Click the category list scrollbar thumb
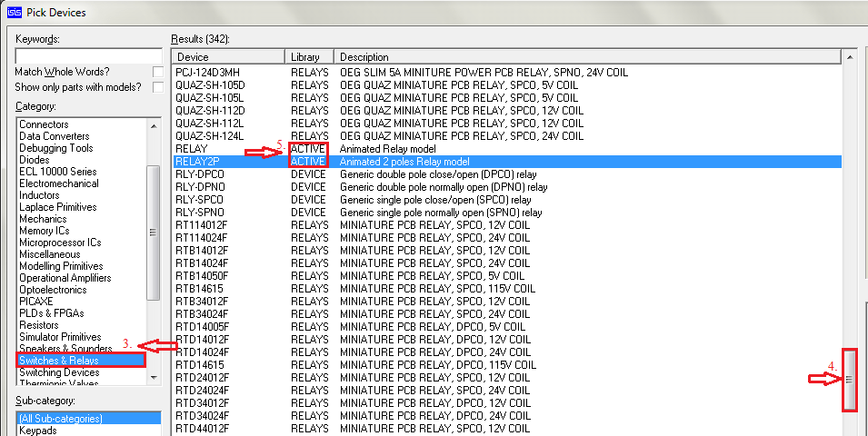The height and width of the screenshot is (436, 868). (x=154, y=233)
